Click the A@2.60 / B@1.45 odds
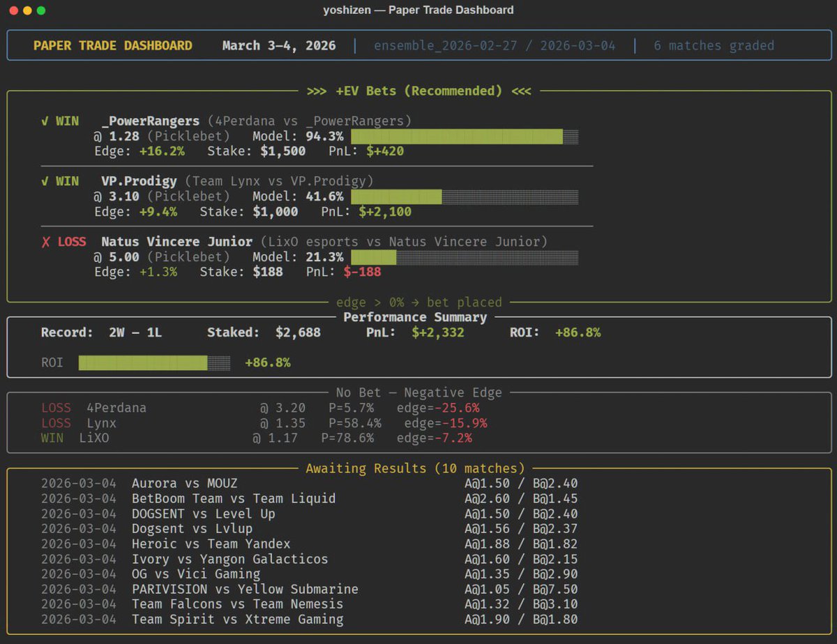Screen dimensions: 837x644 [521, 498]
